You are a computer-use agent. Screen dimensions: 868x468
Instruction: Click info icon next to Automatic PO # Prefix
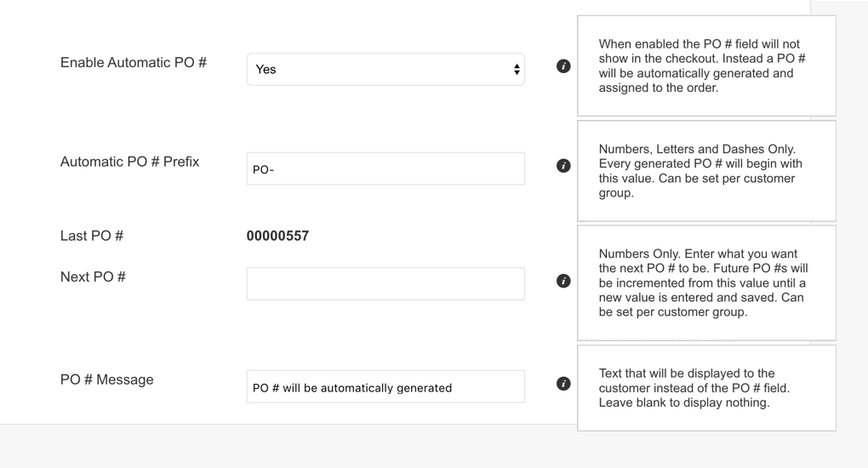563,166
